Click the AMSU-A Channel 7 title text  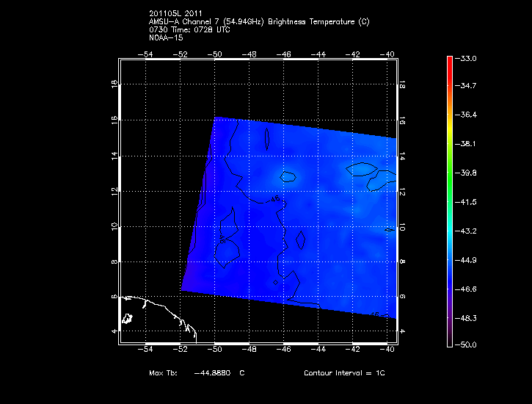point(258,22)
